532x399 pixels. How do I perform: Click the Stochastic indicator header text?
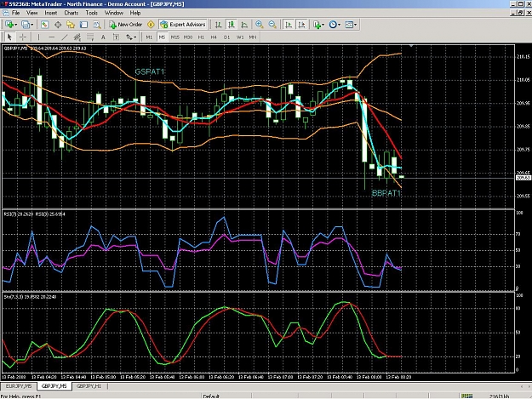[30, 297]
